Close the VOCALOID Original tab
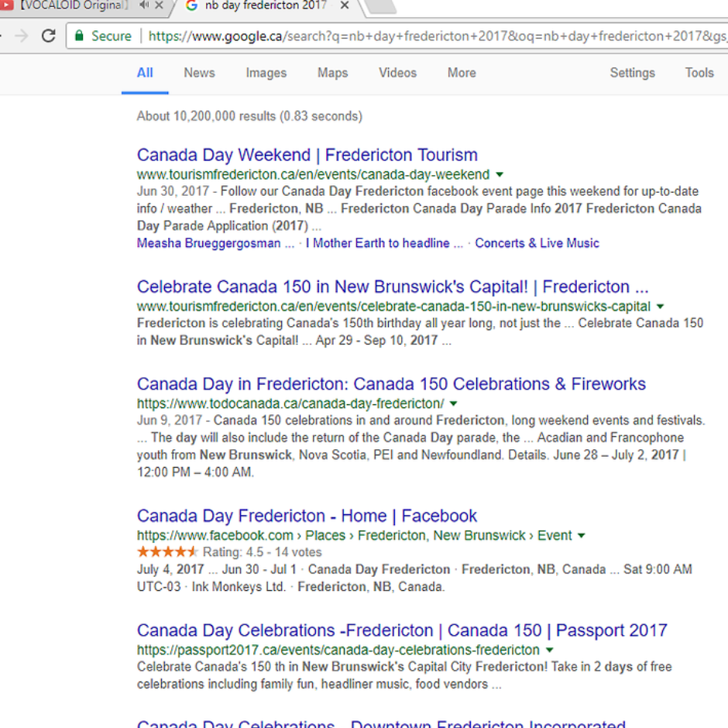Image resolution: width=728 pixels, height=728 pixels. pyautogui.click(x=160, y=6)
